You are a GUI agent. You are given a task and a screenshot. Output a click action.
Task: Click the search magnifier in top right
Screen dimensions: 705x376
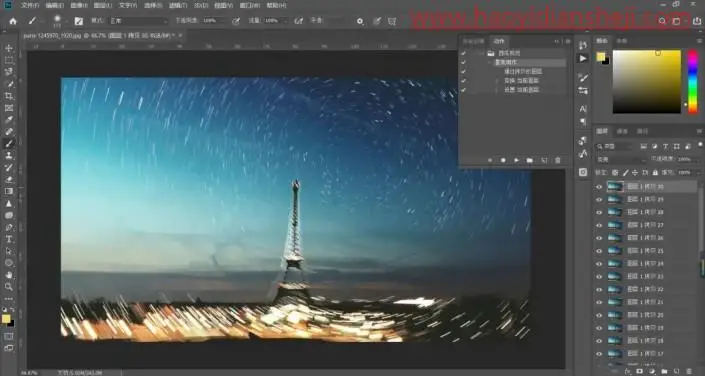click(662, 21)
